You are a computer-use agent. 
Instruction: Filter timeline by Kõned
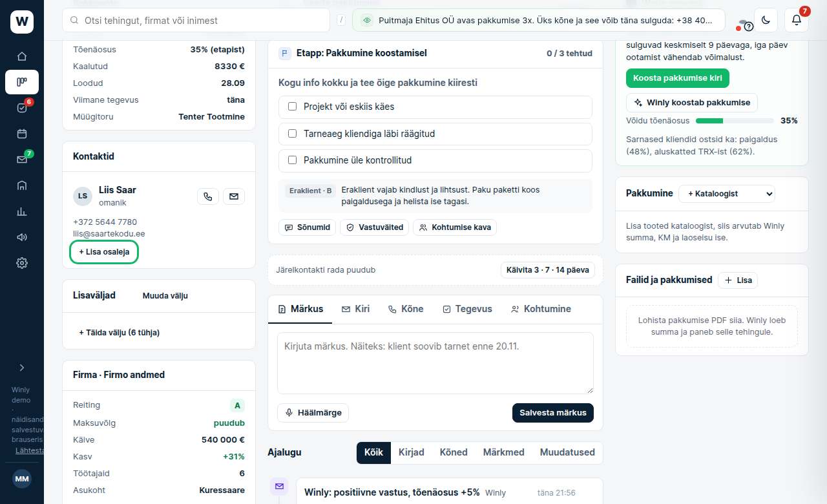(x=454, y=452)
